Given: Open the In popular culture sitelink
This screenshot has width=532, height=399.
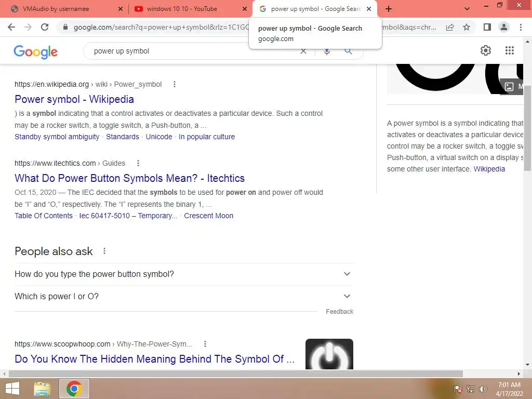Looking at the screenshot, I should pyautogui.click(x=207, y=137).
